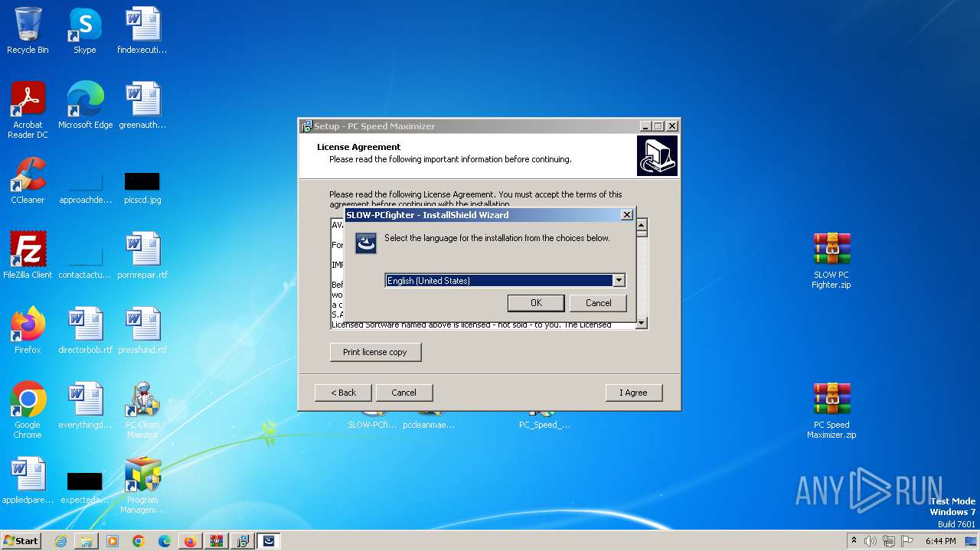Click the network icon in system tray
The height and width of the screenshot is (551, 980).
[889, 541]
